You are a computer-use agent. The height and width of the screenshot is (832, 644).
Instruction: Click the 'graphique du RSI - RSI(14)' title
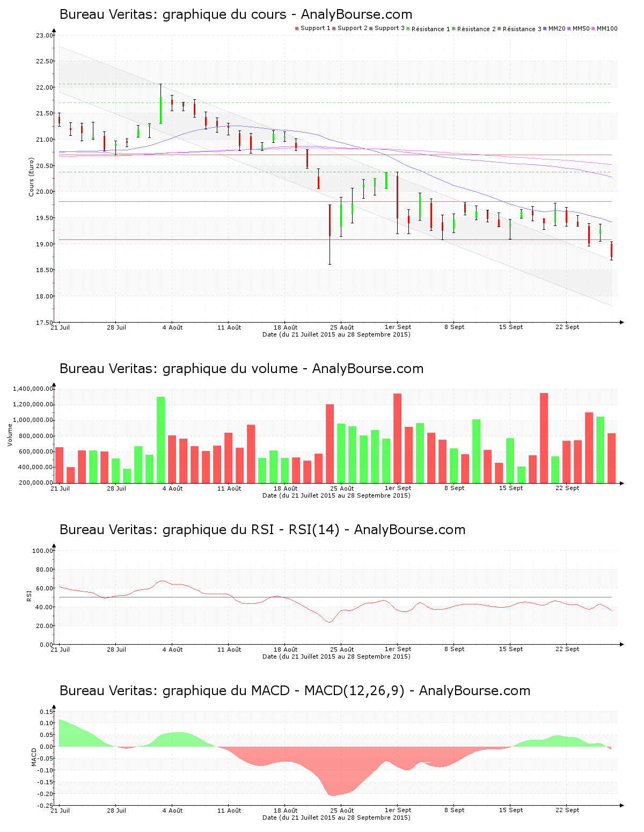(262, 530)
